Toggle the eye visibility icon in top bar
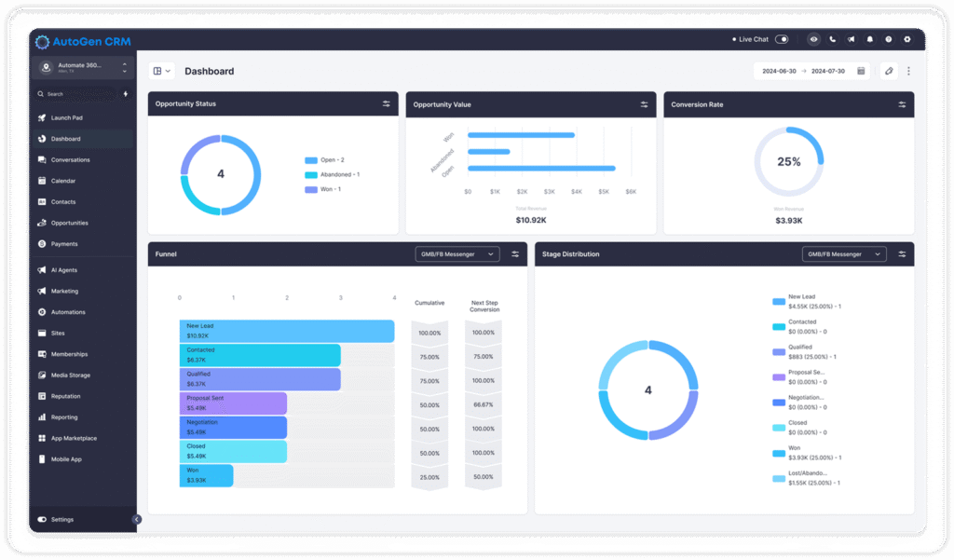Viewport: 954px width, 560px height. (813, 40)
